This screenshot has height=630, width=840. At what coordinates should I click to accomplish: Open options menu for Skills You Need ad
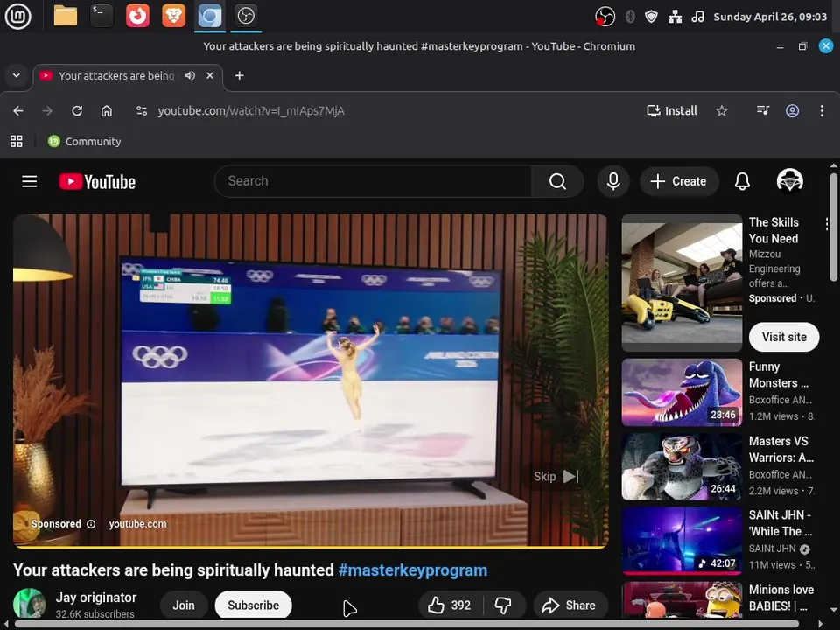[827, 225]
